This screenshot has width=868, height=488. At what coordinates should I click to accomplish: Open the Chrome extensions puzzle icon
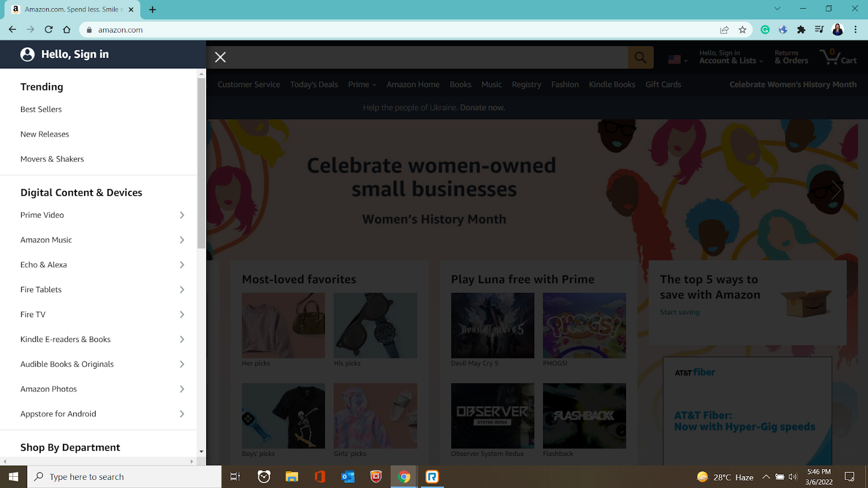(801, 30)
